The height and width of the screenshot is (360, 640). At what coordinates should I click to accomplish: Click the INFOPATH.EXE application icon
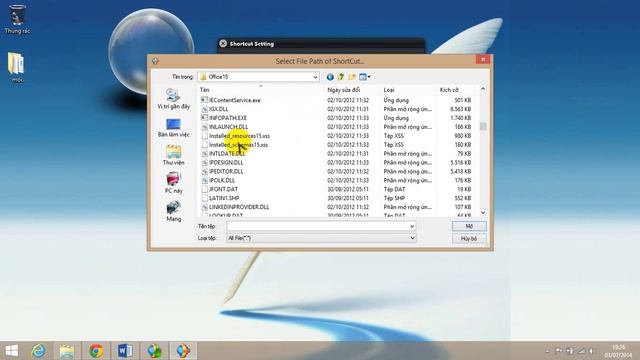tap(204, 118)
